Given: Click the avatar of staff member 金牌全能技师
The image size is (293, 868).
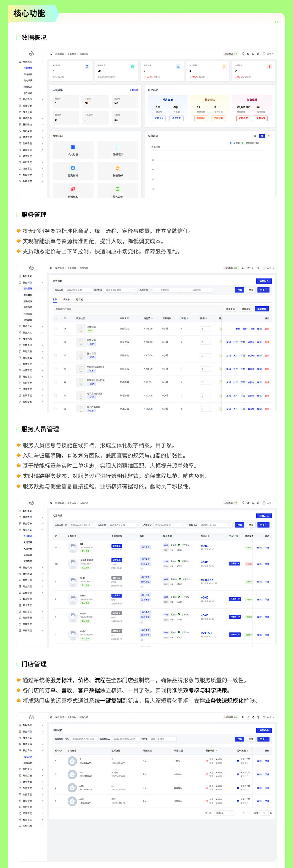Looking at the screenshot, I should pos(72,564).
